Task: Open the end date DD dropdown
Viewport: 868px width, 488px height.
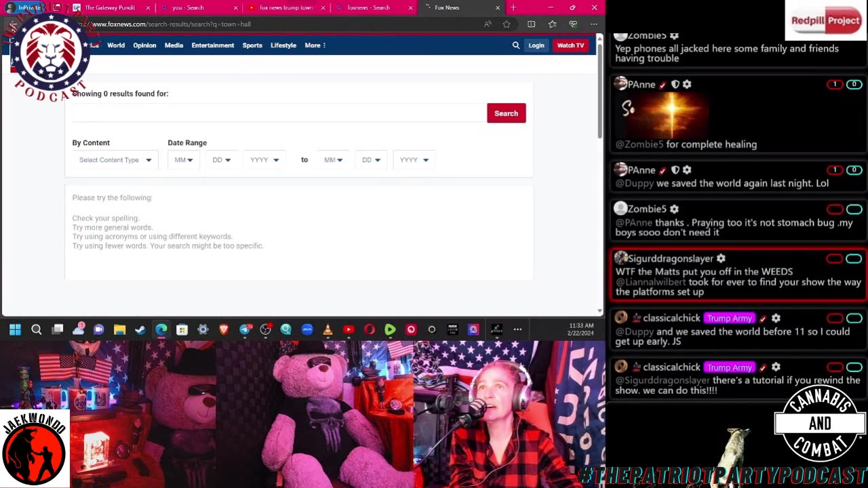Action: point(371,160)
